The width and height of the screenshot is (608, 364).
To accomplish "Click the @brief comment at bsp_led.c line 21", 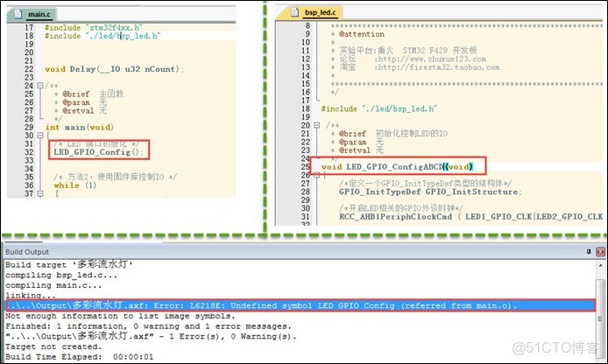I will coord(389,134).
